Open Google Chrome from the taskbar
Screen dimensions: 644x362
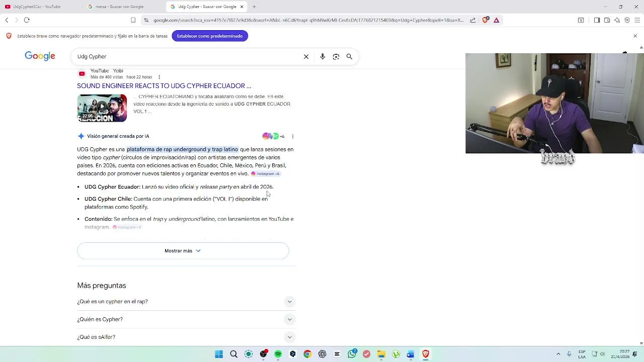pyautogui.click(x=307, y=354)
